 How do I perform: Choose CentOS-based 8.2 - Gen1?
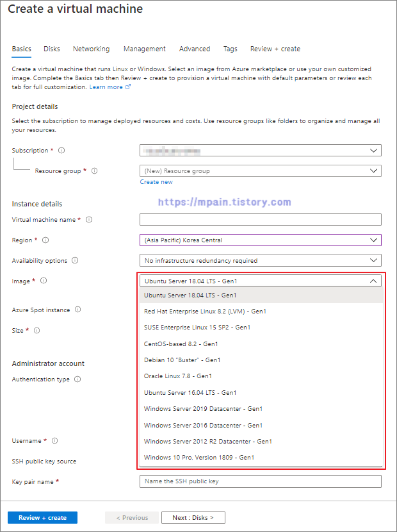point(261,344)
